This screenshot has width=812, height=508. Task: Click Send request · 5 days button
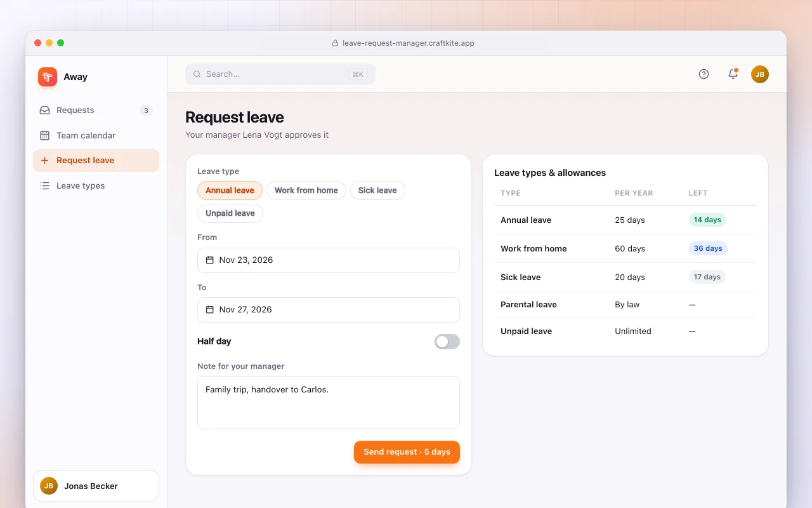[407, 452]
